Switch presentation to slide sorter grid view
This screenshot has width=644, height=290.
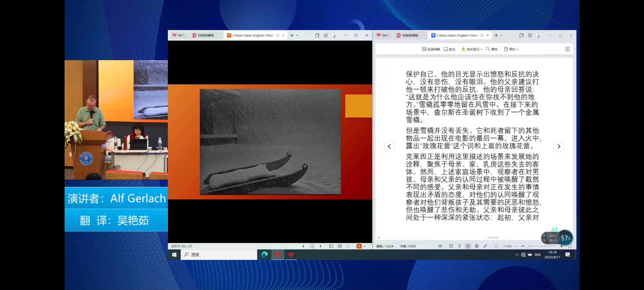(x=340, y=246)
